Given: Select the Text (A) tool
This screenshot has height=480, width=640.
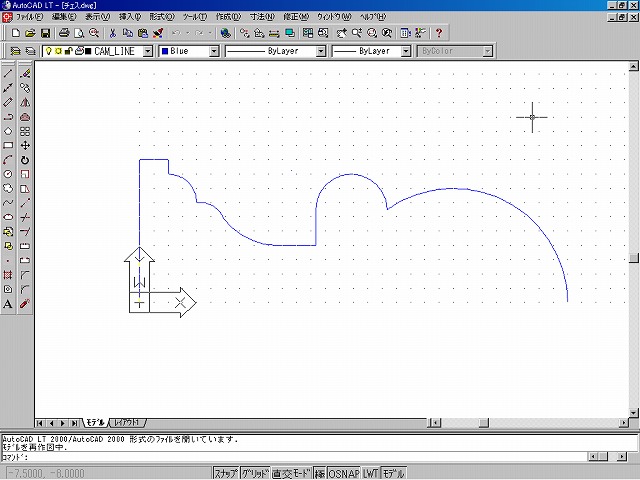Looking at the screenshot, I should pos(8,304).
